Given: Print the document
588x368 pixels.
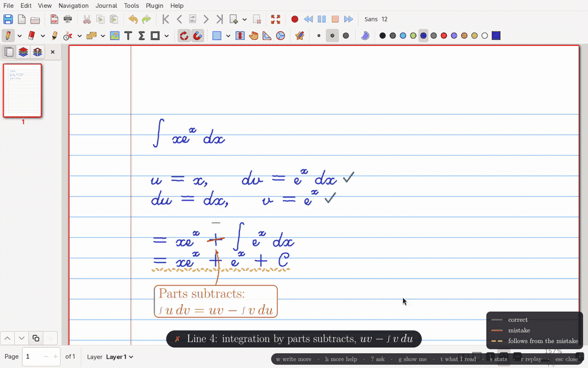Looking at the screenshot, I should 68,19.
